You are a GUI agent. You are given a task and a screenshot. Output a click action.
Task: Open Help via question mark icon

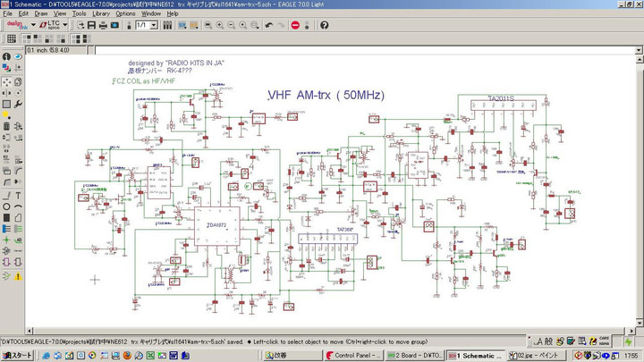[x=325, y=25]
